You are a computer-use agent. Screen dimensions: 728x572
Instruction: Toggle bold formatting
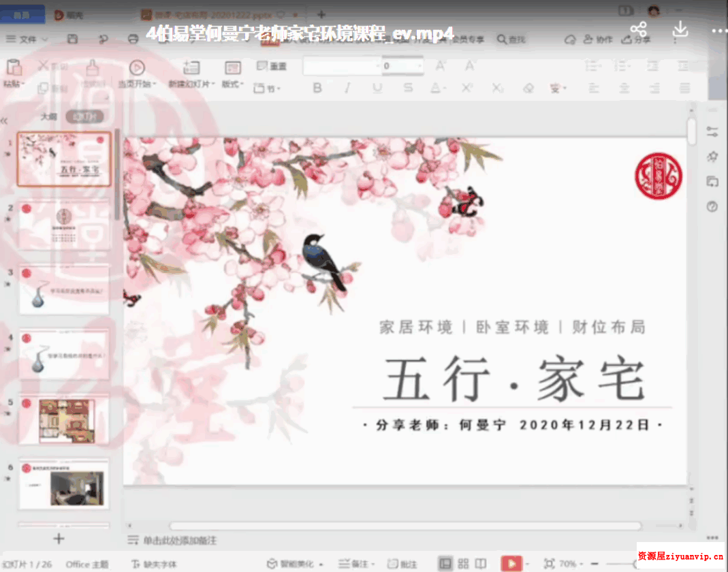point(317,89)
